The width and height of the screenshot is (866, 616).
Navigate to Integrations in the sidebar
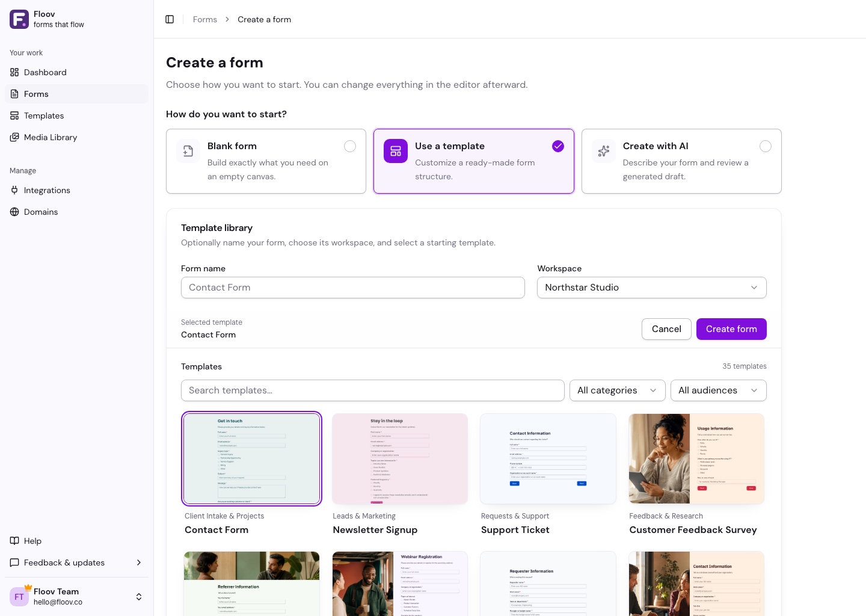[x=77, y=190]
